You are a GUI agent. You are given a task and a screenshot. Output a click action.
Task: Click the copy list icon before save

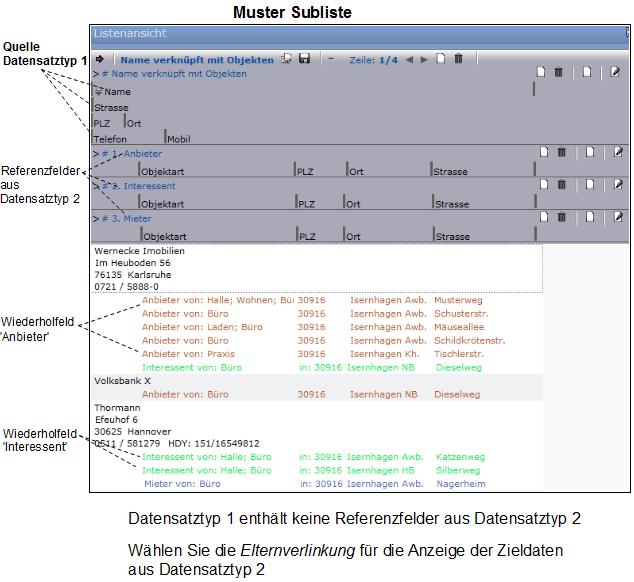pos(287,59)
